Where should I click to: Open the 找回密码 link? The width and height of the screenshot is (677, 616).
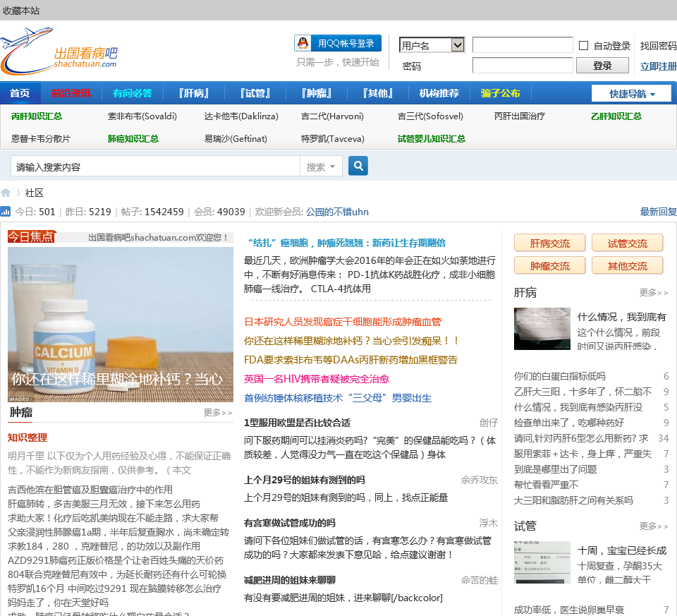point(658,46)
